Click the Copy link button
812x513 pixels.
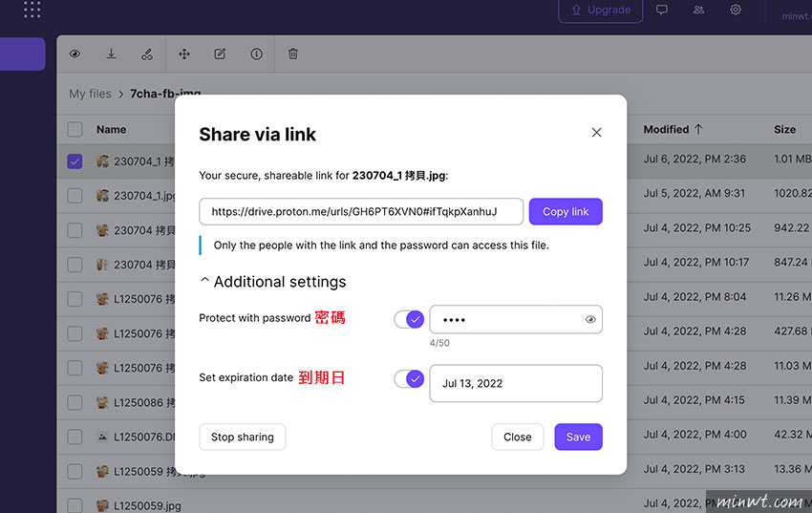coord(566,212)
